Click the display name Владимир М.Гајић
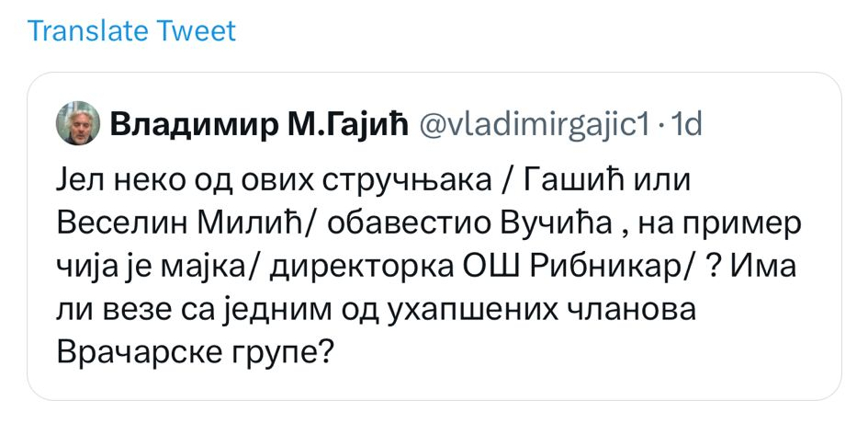Viewport: 868px width, 423px height. (x=258, y=124)
